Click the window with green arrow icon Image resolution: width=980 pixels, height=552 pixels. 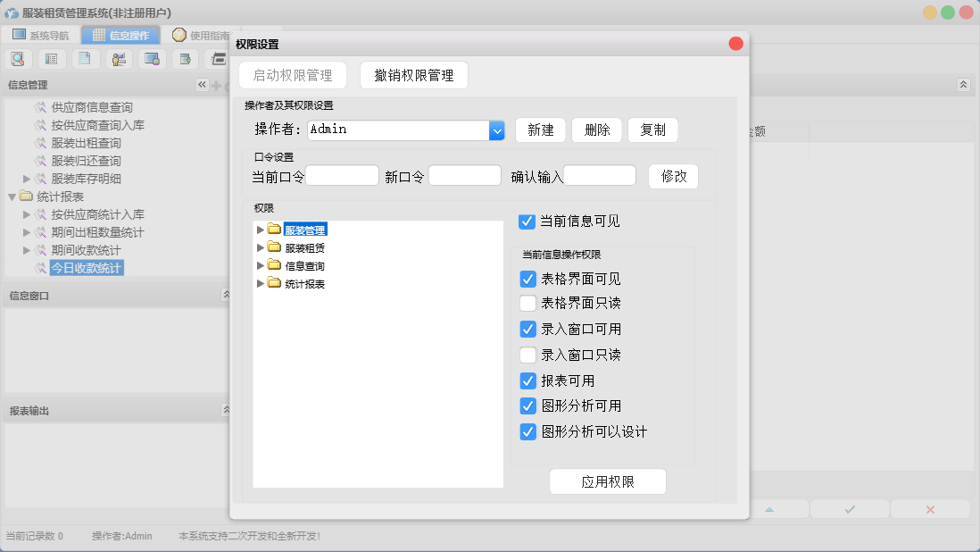click(185, 59)
